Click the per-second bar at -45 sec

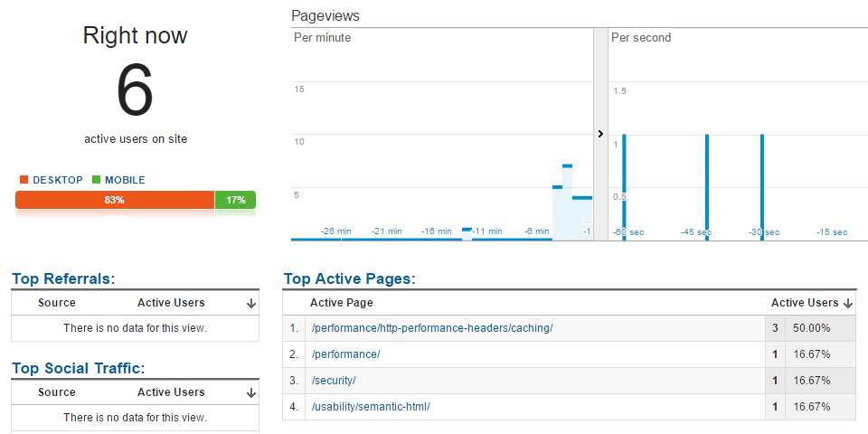coord(706,186)
